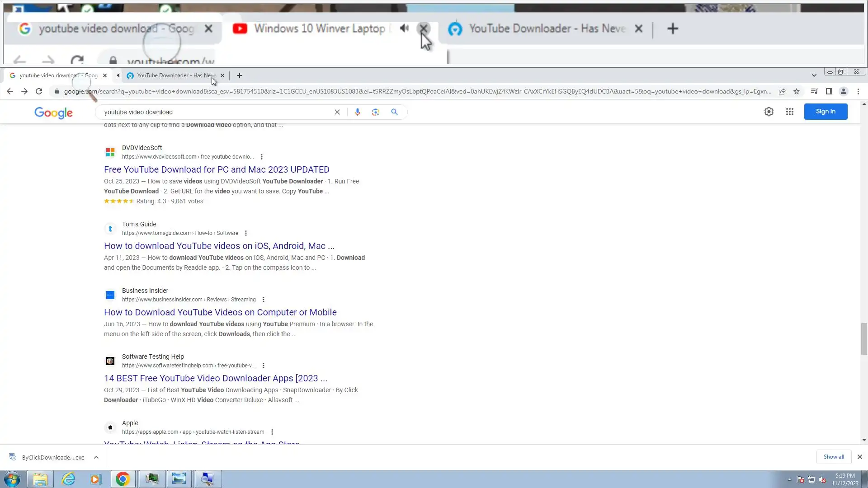Bookmark this page with star icon

click(x=797, y=91)
